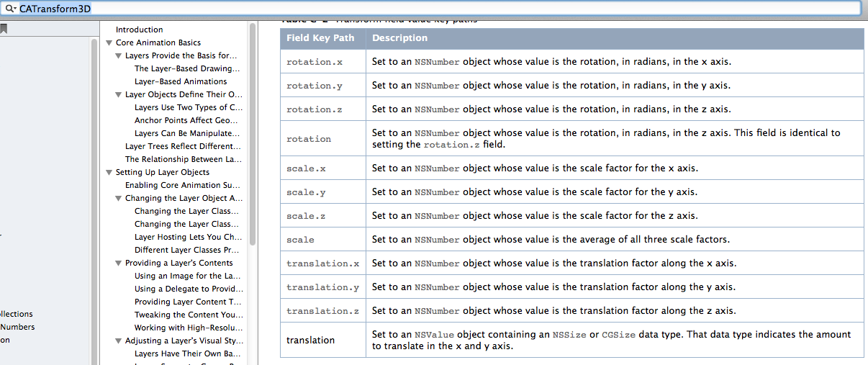Image resolution: width=868 pixels, height=365 pixels.
Task: Collapse Layers Provide the Basis triangle
Action: (x=119, y=56)
